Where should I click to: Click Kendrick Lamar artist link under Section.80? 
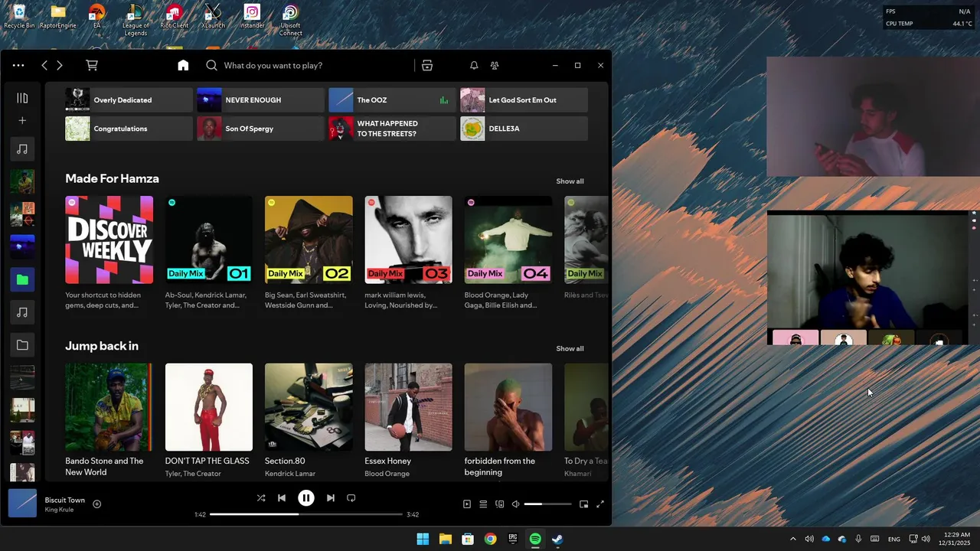(x=290, y=474)
